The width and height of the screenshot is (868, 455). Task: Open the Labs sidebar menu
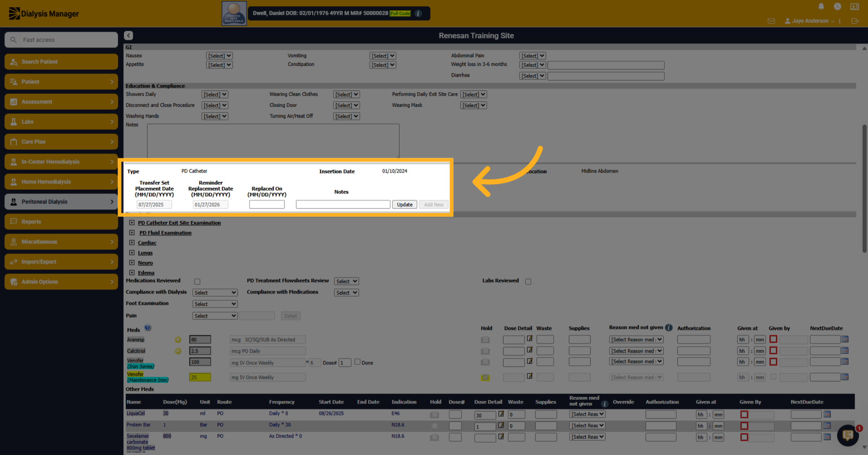pyautogui.click(x=61, y=122)
